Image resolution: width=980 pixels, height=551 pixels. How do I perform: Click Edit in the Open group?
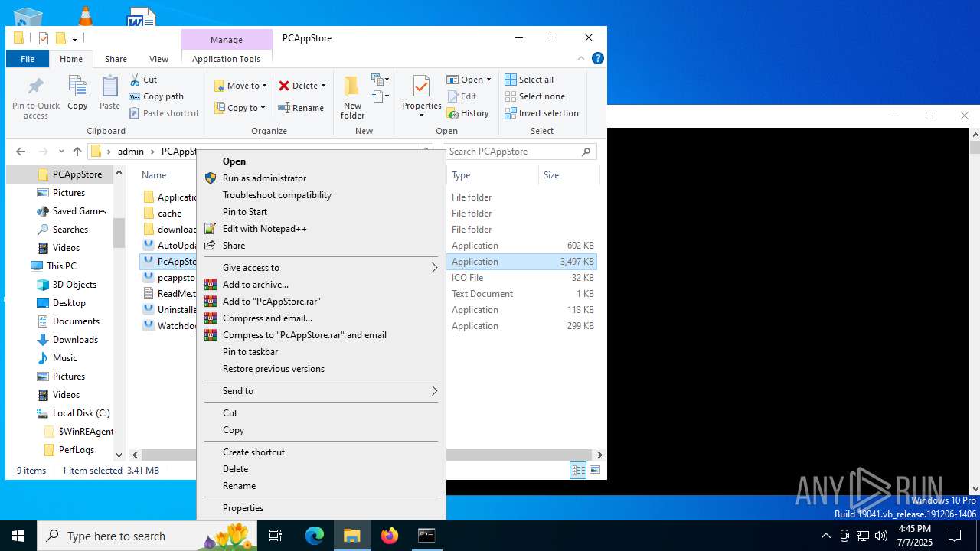click(x=461, y=96)
